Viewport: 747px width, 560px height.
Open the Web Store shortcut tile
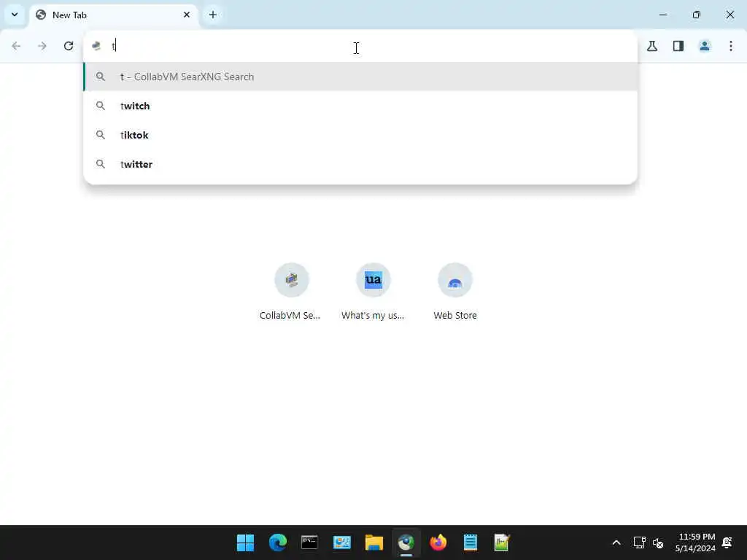pos(455,292)
